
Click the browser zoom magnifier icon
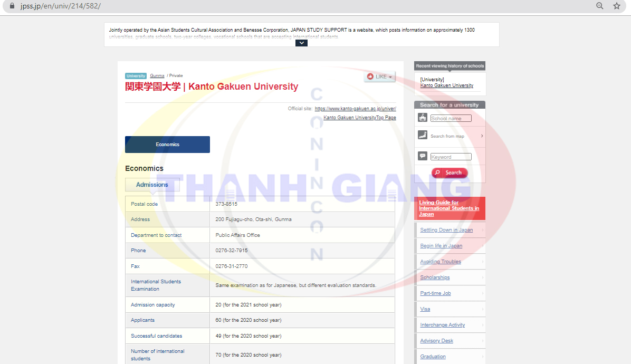pos(600,6)
